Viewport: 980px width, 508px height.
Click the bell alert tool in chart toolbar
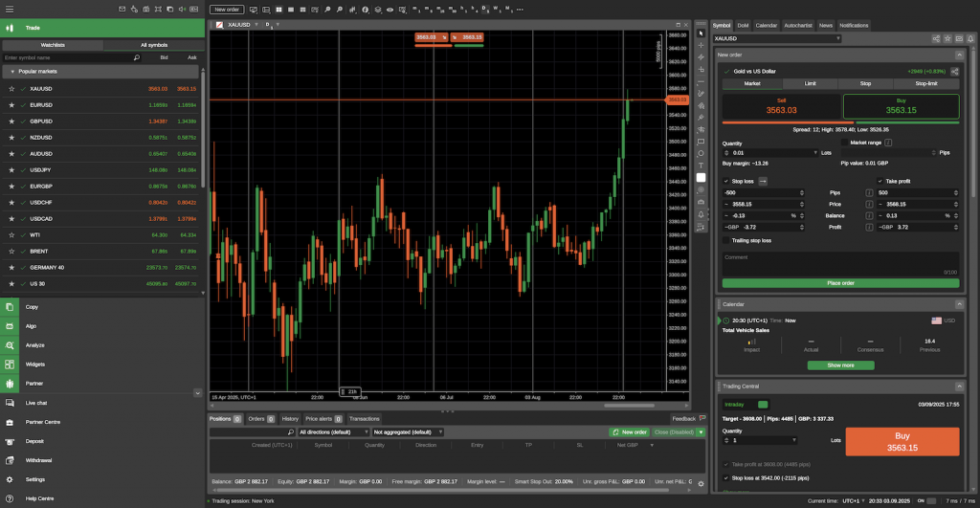(701, 214)
